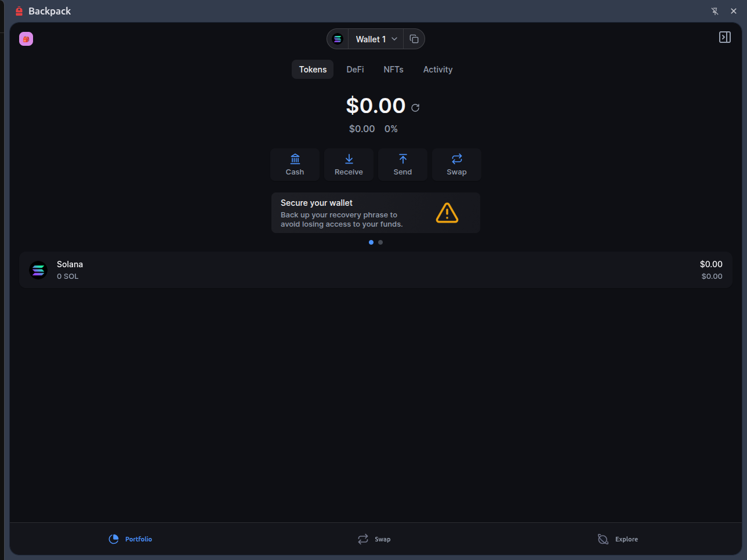Viewport: 747px width, 560px height.
Task: Close the Backpack window
Action: pyautogui.click(x=734, y=11)
